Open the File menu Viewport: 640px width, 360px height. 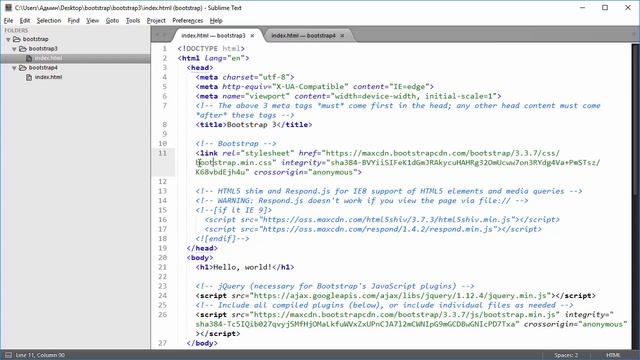(9, 20)
